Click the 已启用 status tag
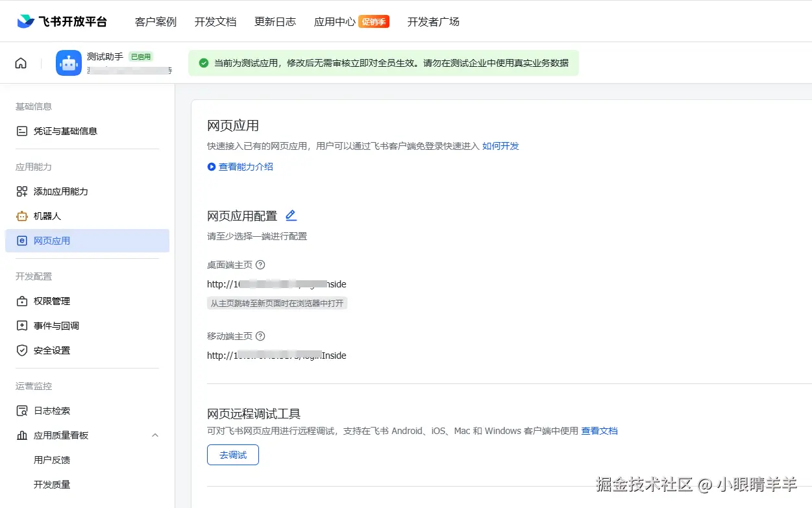The width and height of the screenshot is (812, 508). pos(141,57)
